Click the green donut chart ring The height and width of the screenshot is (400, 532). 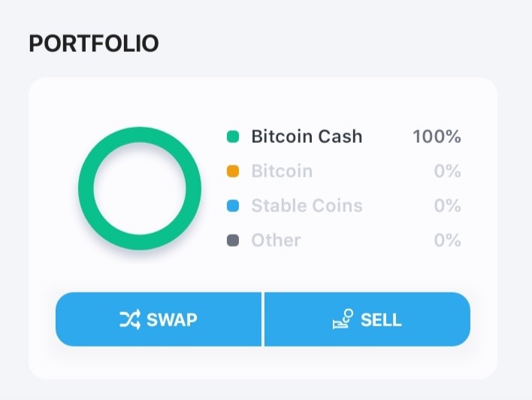tap(140, 135)
